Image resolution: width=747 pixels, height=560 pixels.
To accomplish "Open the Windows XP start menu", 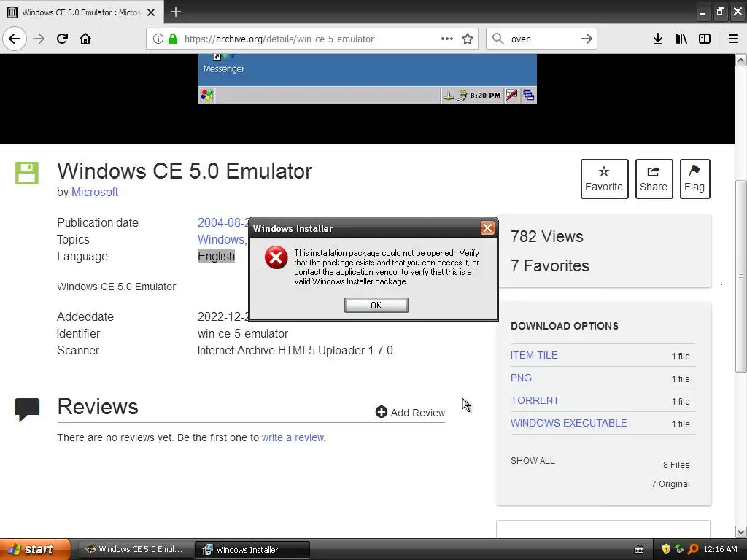I will point(35,549).
